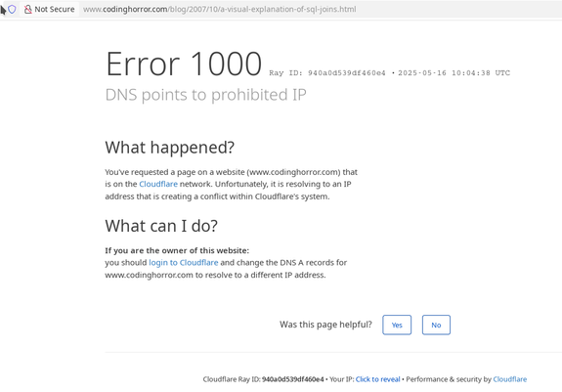Screen dimensions: 562x392
Task: Click the timestamp 2025-05-16 10:04:38 UTC
Action: 454,73
